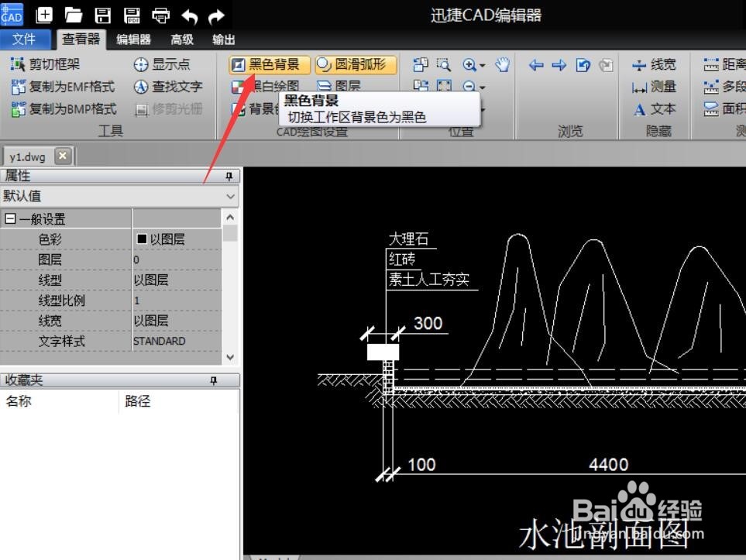Open the 默认值 dropdown in properties

(230, 197)
